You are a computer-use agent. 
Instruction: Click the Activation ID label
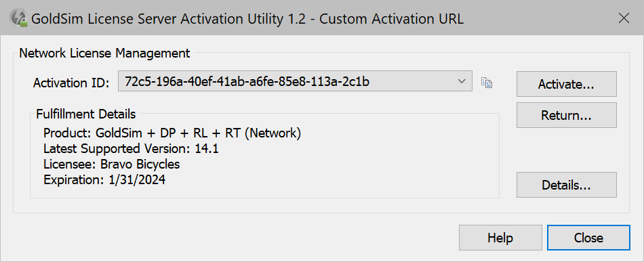coord(71,83)
